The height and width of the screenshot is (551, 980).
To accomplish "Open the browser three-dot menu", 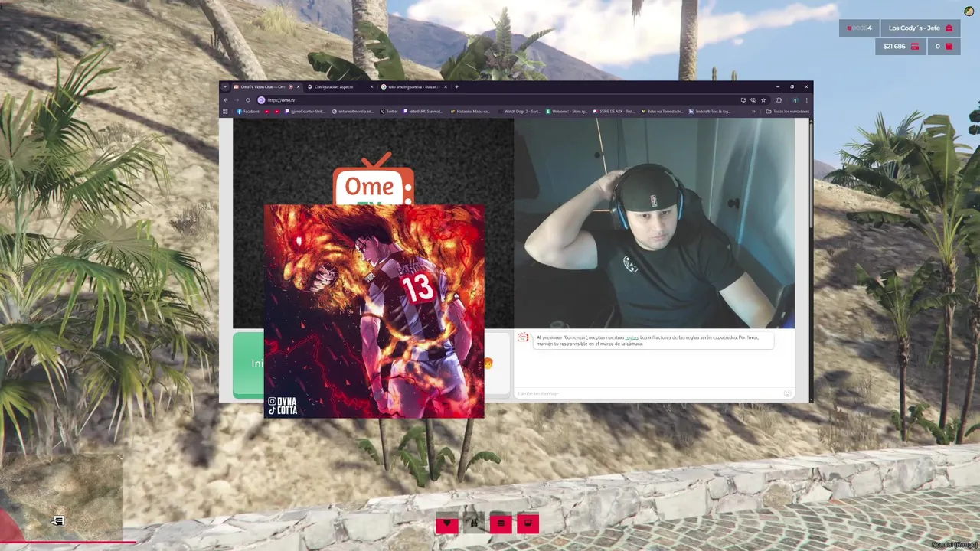I will click(x=806, y=100).
